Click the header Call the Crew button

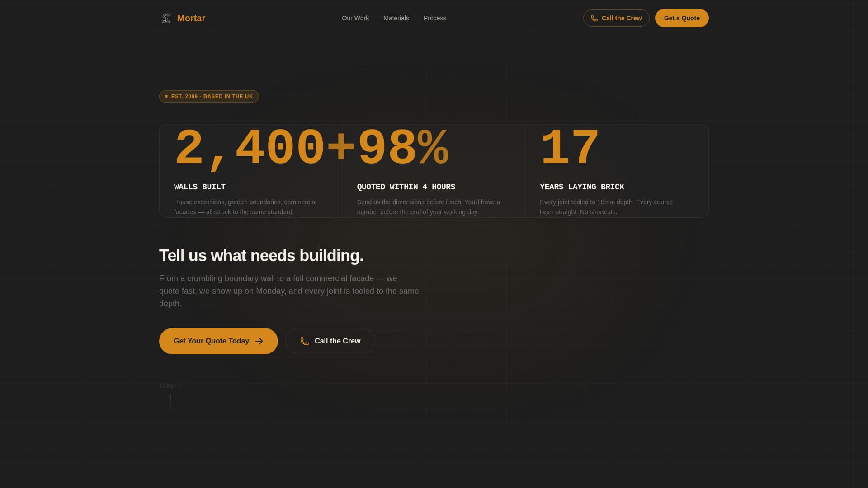click(x=616, y=18)
